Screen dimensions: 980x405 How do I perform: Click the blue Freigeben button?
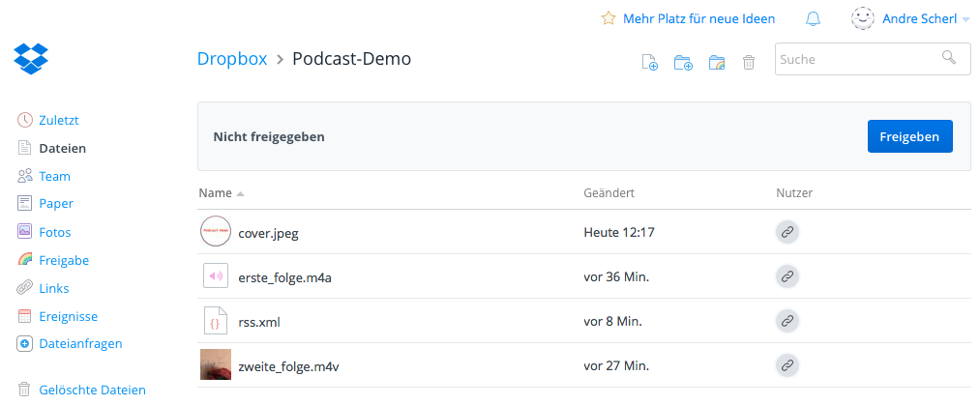tap(910, 136)
